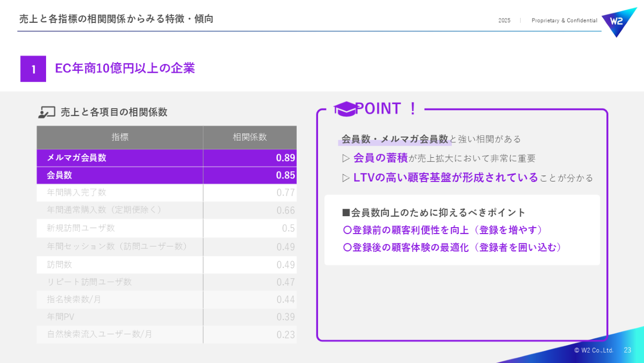Click the EC年商10億円以上の企業 heading
The height and width of the screenshot is (363, 644).
[x=125, y=68]
